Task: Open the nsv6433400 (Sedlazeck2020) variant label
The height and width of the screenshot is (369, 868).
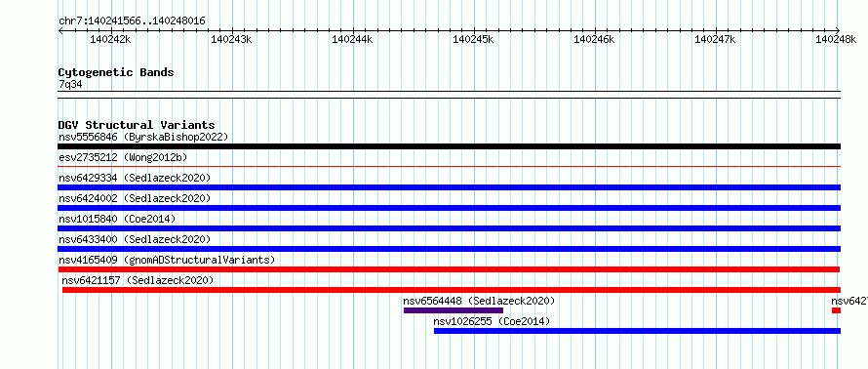Action: click(x=135, y=239)
